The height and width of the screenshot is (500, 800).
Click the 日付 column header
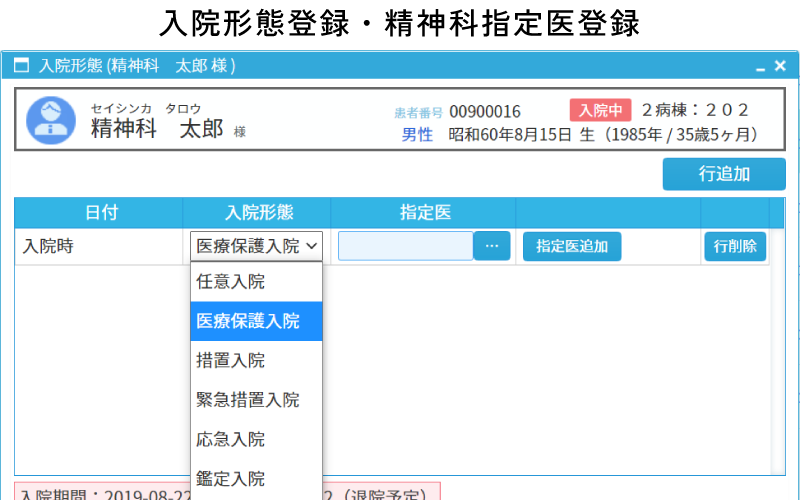pyautogui.click(x=99, y=212)
